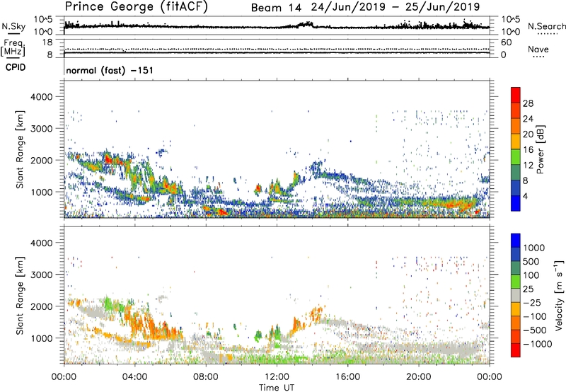Click the 'Prince George (fitACF)' plot title
This screenshot has height=392, width=566.
pos(137,6)
